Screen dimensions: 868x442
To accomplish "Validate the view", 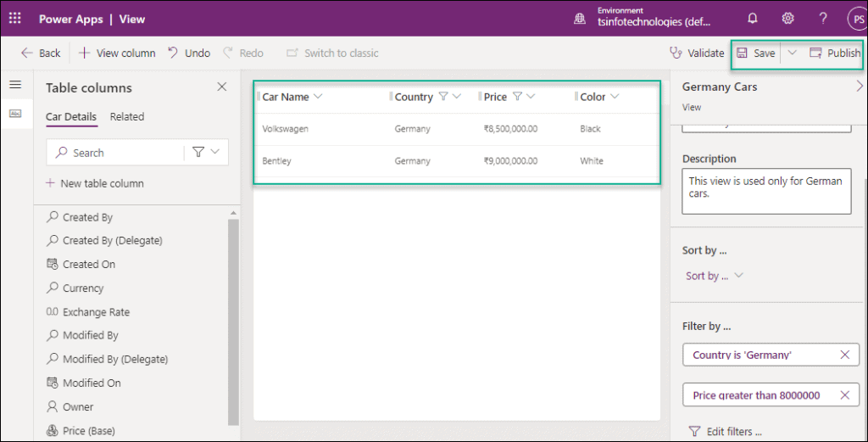I will (x=697, y=53).
